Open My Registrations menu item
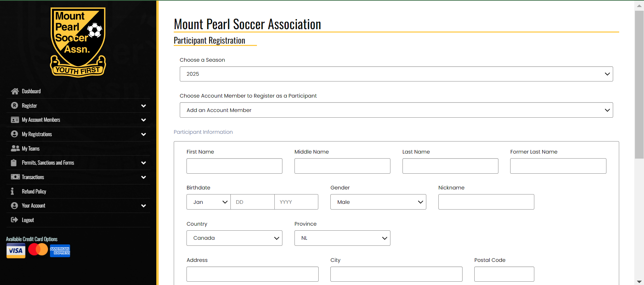 click(x=78, y=134)
